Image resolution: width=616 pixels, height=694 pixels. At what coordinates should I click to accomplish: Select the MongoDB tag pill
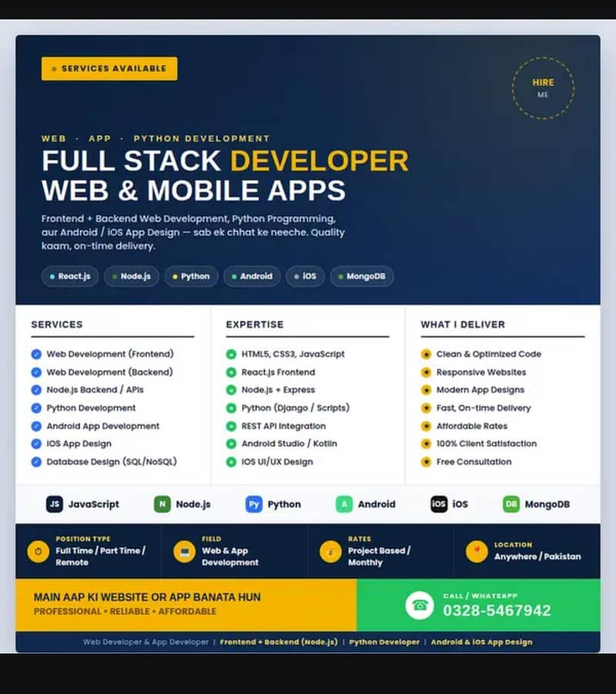coord(362,277)
